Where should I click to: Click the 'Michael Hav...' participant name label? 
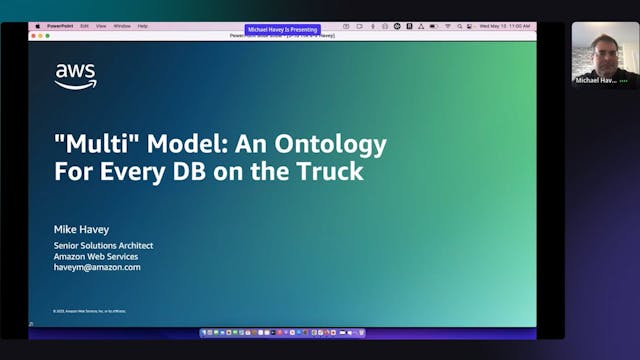click(x=596, y=80)
